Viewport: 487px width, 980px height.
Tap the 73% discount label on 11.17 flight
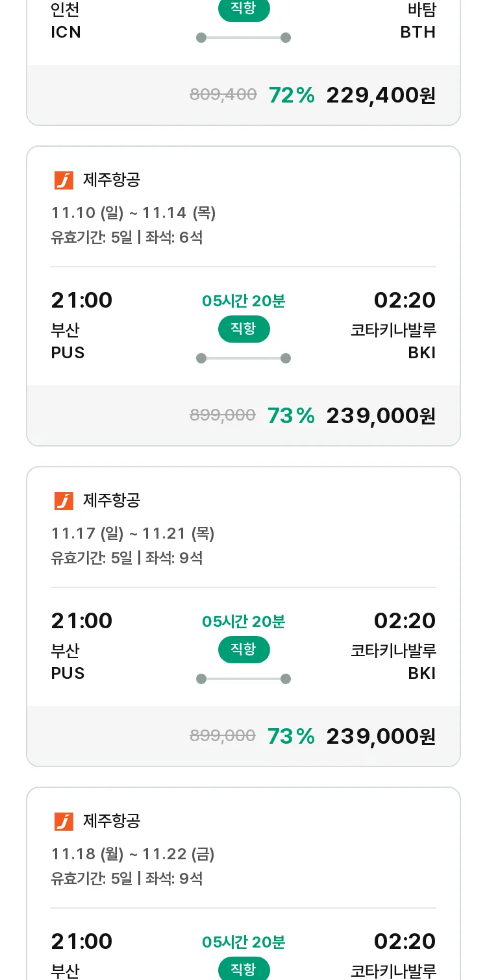(x=291, y=736)
